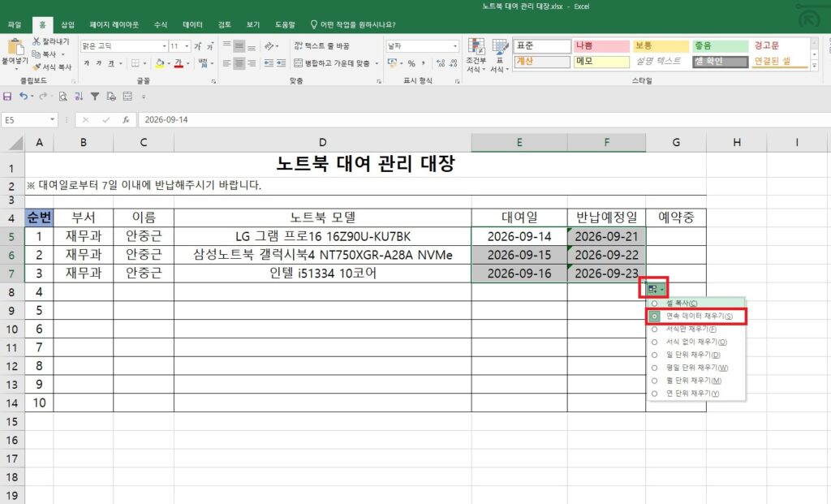Increase decimal places
The image size is (831, 504).
click(x=441, y=63)
